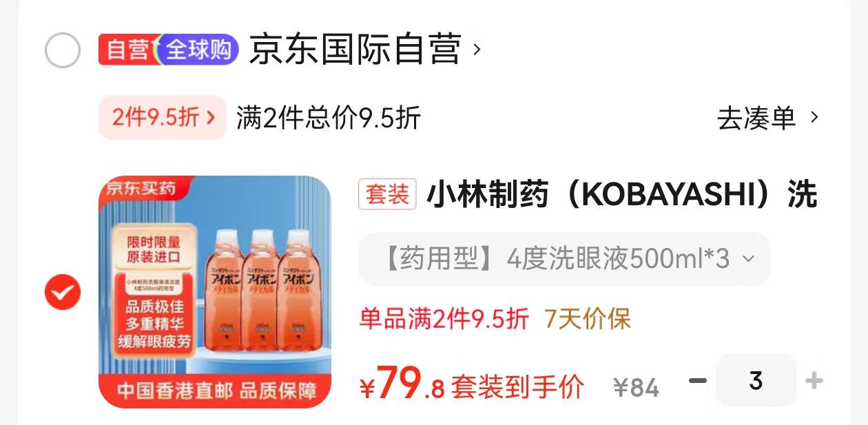Screen dimensions: 868x425
Task: Tap 去凑单 to add more items
Action: click(x=756, y=118)
